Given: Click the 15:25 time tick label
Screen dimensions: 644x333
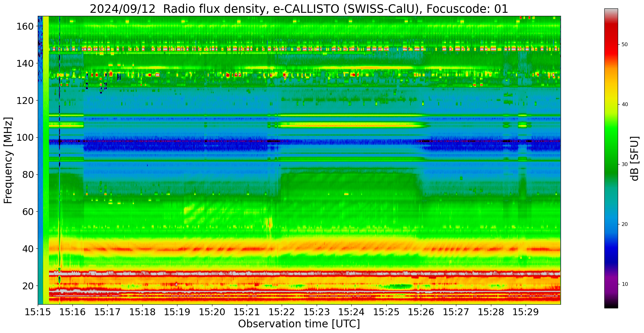Looking at the screenshot, I should click(x=386, y=311).
